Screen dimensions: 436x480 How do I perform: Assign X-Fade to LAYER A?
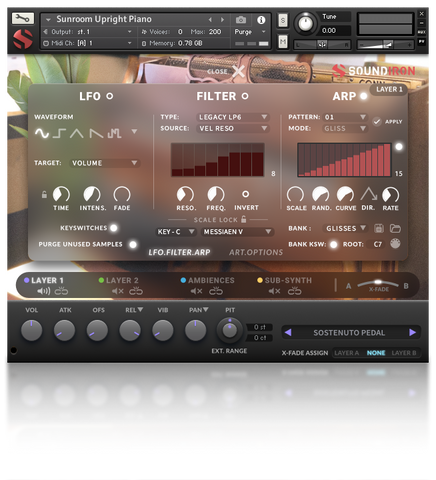tap(346, 353)
